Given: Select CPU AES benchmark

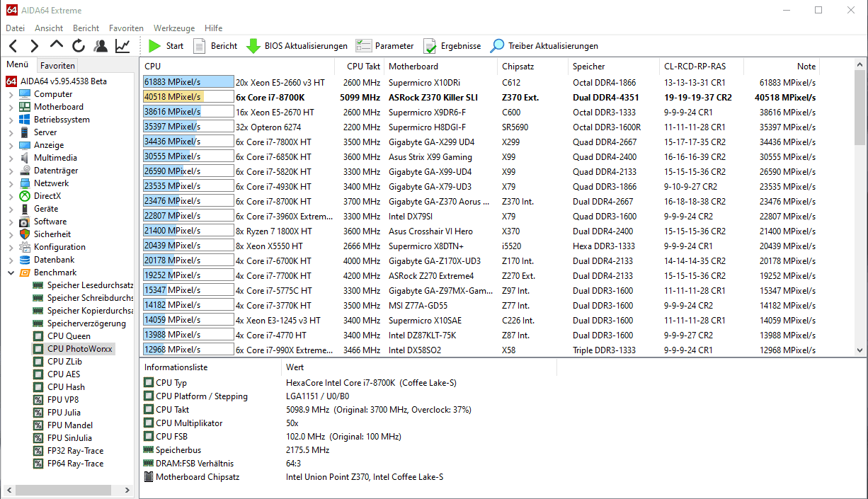Looking at the screenshot, I should pos(57,374).
